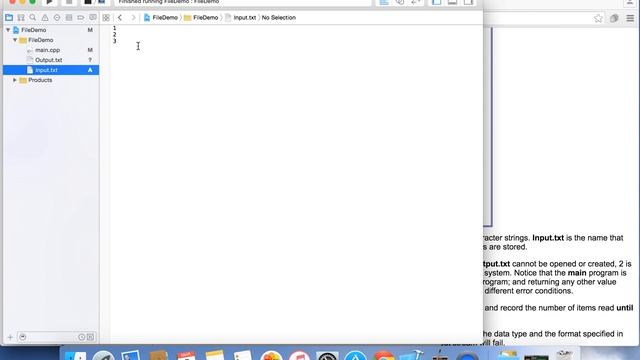This screenshot has width=640, height=360.
Task: Toggle the Navigator panel visibility
Action: [436, 2]
